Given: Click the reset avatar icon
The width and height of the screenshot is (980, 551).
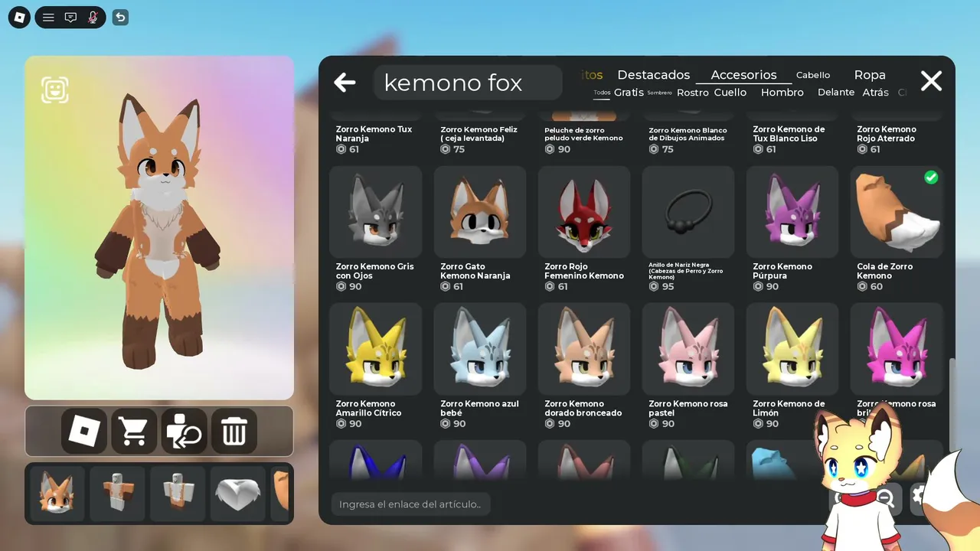Looking at the screenshot, I should (x=184, y=432).
